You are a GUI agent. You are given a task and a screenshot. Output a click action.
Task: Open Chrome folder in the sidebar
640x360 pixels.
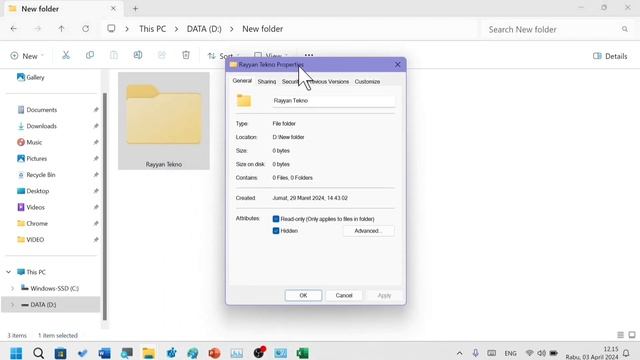click(33, 224)
